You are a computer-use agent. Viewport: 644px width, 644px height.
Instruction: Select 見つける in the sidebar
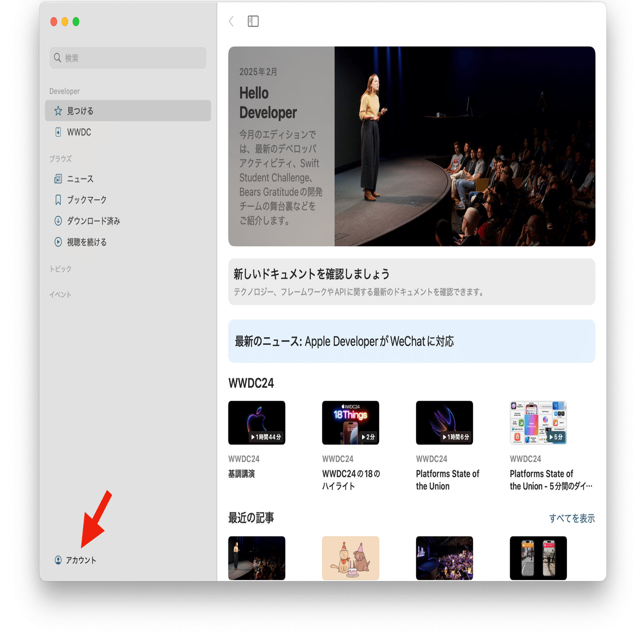point(128,111)
